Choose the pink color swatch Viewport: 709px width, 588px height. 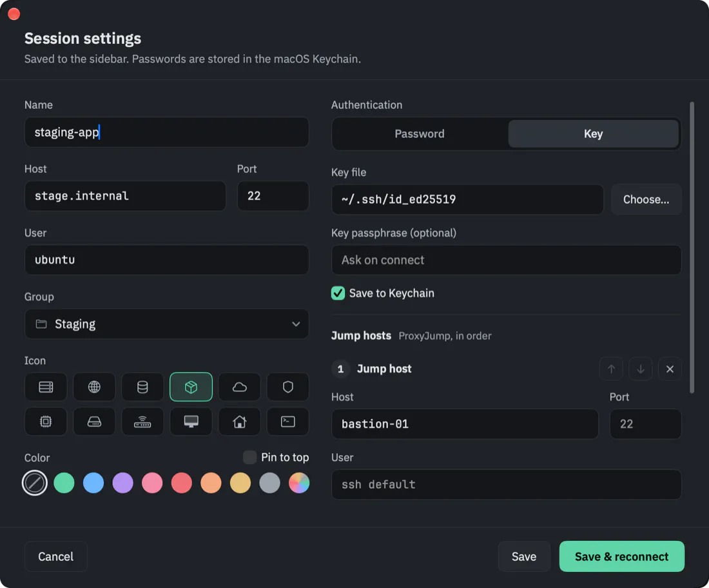tap(152, 483)
